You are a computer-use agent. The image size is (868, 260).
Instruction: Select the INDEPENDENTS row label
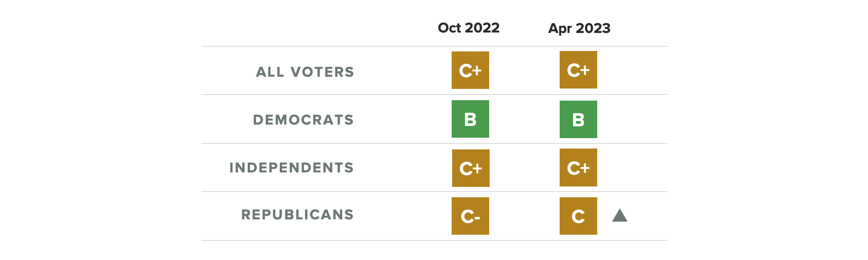(x=292, y=167)
